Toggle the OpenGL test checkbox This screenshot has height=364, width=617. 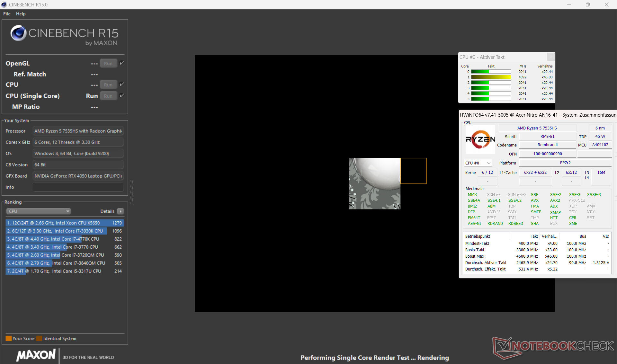pos(122,63)
